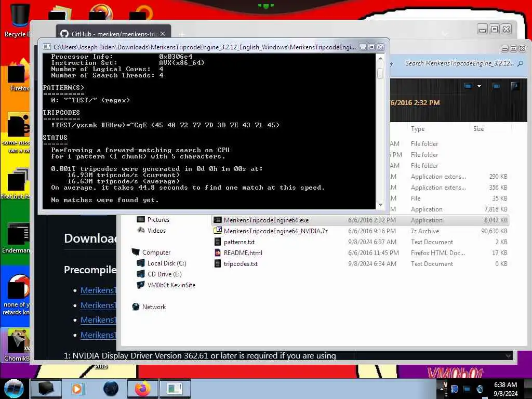This screenshot has width=532, height=399.
Task: Click the console scrollbar up arrow
Action: [380, 59]
